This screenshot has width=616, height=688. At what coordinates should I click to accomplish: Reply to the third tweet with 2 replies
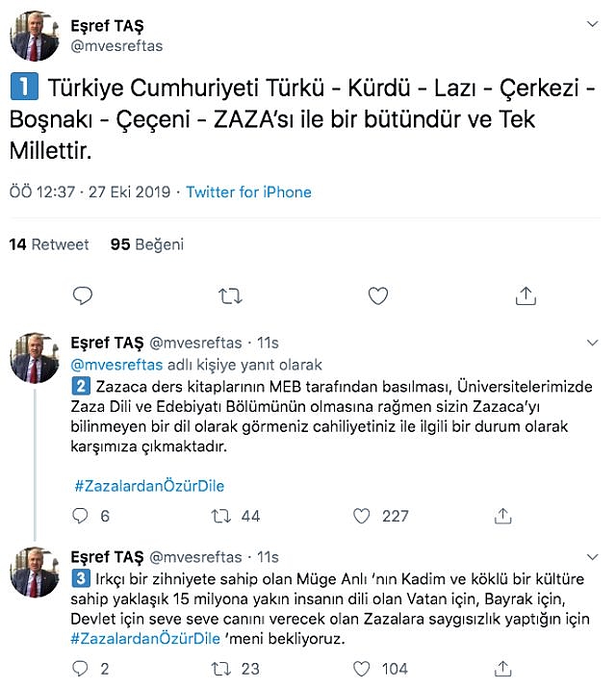coord(83,669)
